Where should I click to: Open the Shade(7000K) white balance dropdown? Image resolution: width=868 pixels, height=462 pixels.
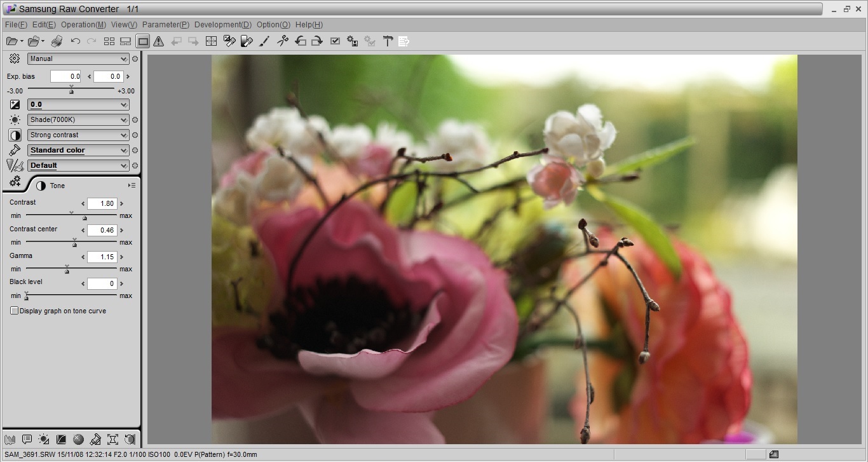pyautogui.click(x=78, y=119)
